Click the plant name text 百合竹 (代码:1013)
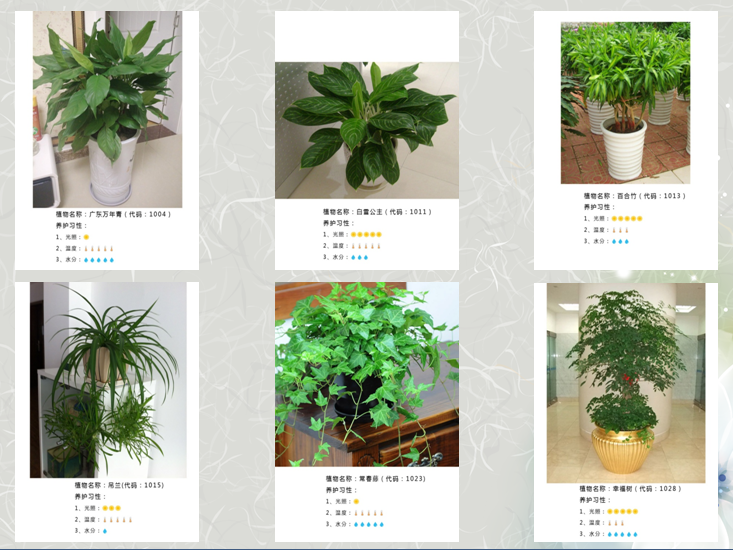The height and width of the screenshot is (550, 733). click(634, 196)
